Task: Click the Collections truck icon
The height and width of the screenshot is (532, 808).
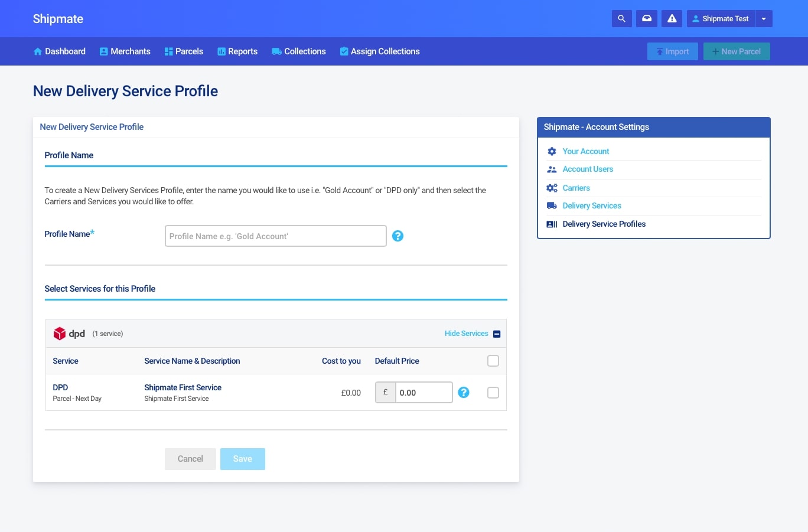Action: point(276,51)
